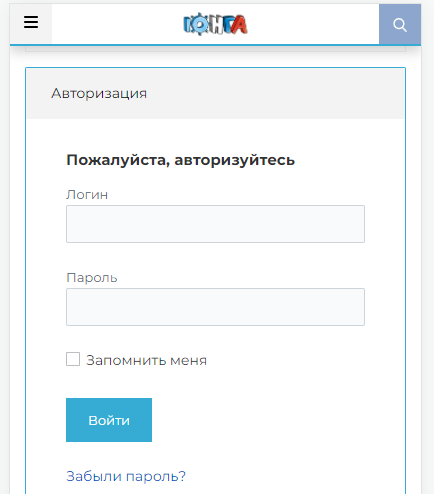
Task: Click the Войти button
Action: click(x=109, y=420)
